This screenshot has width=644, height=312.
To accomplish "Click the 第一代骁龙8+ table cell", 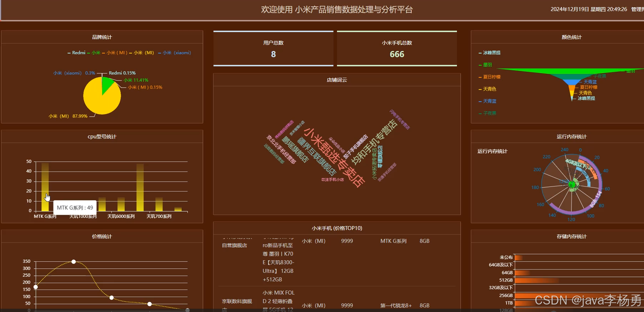I will tap(396, 306).
